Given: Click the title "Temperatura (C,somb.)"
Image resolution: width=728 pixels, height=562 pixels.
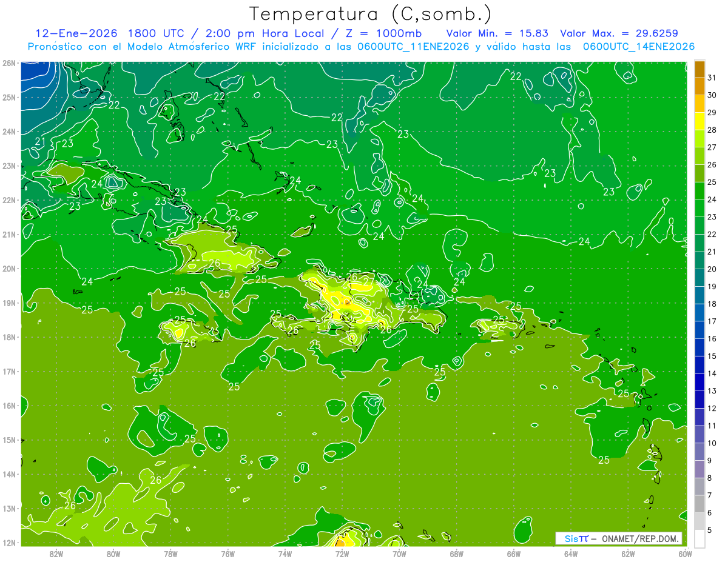Looking at the screenshot, I should coord(370,14).
